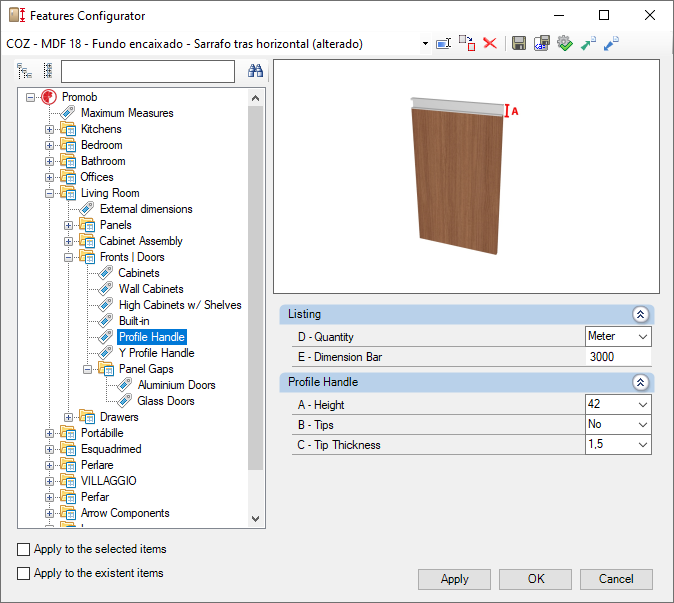
Task: Click the save-as configuration icon
Action: click(x=542, y=43)
